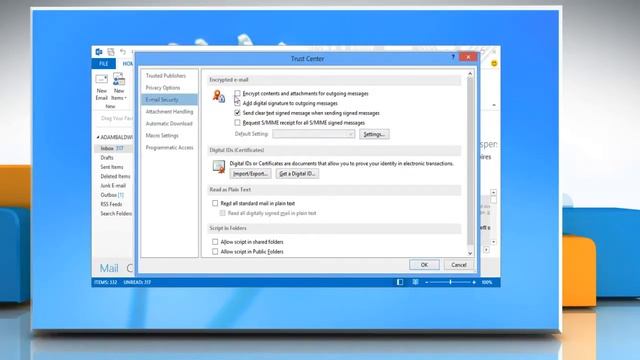The image size is (640, 360).
Task: Select the Junk E-mail folder
Action: pos(113,186)
